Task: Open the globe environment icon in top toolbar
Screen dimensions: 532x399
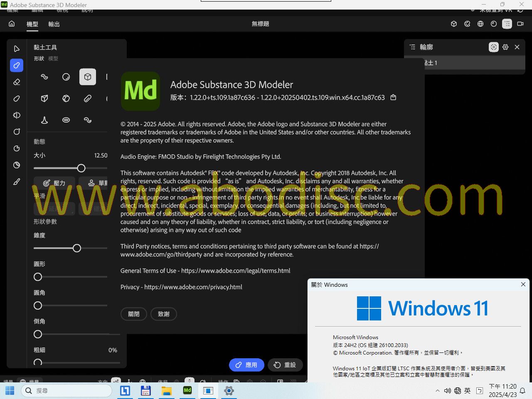Action: click(x=480, y=24)
